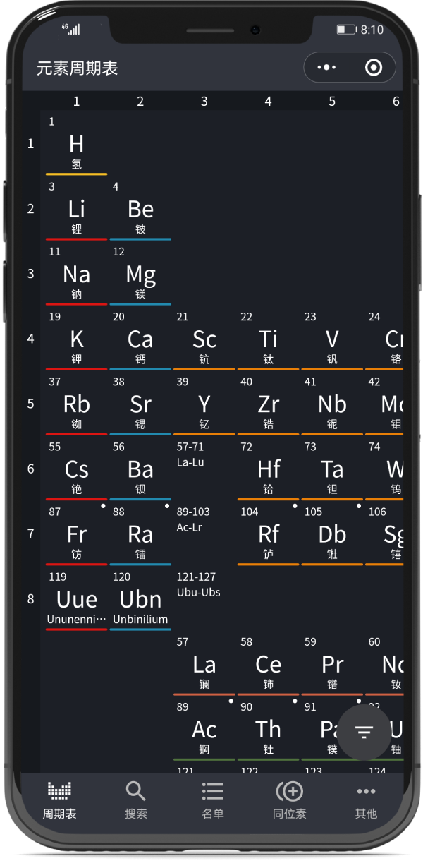The image size is (423, 868).
Task: Open the isotopes tab icon
Action: [x=289, y=791]
